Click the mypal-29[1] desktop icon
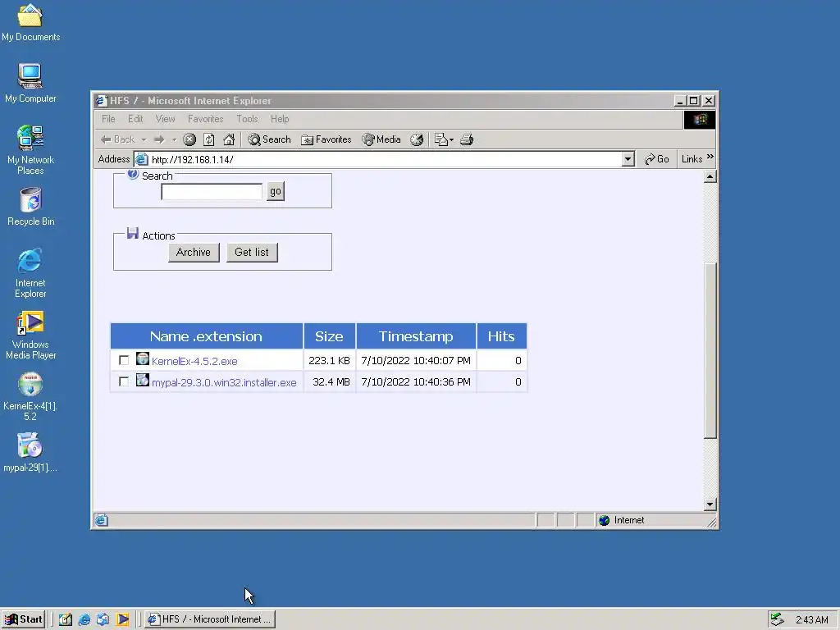Viewport: 840px width, 630px height. 30,453
